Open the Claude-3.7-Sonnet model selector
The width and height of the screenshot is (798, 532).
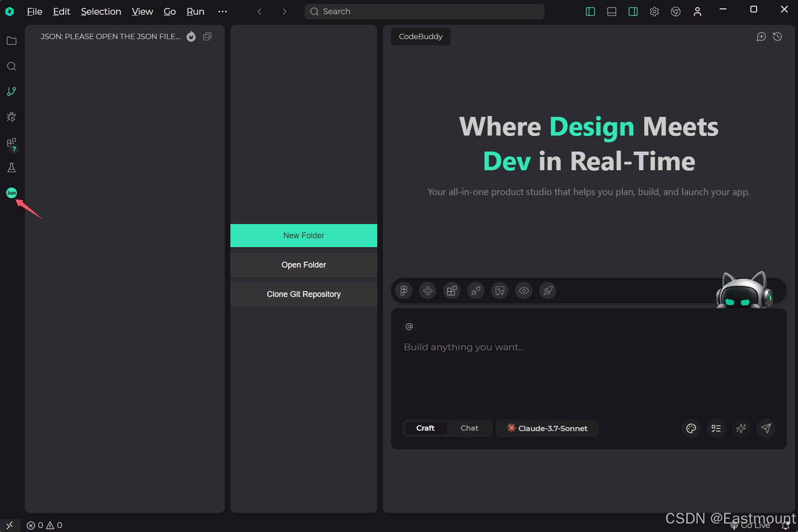tap(547, 428)
